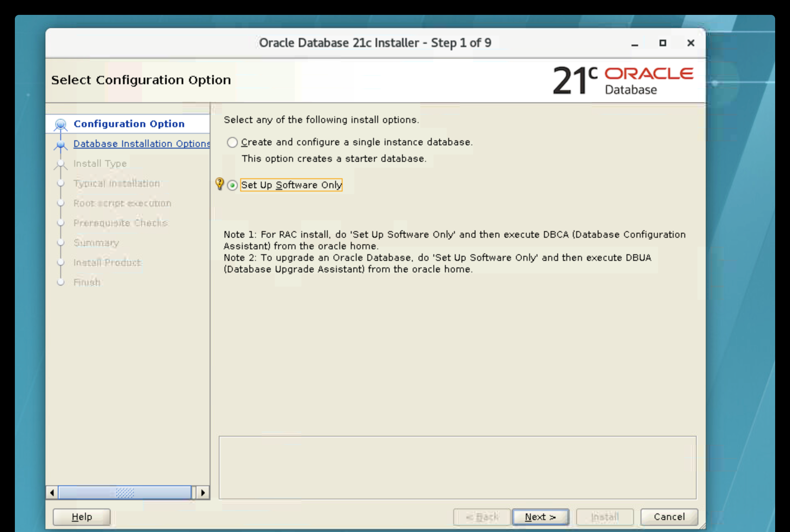The width and height of the screenshot is (790, 532).
Task: Click the Next button
Action: (540, 517)
